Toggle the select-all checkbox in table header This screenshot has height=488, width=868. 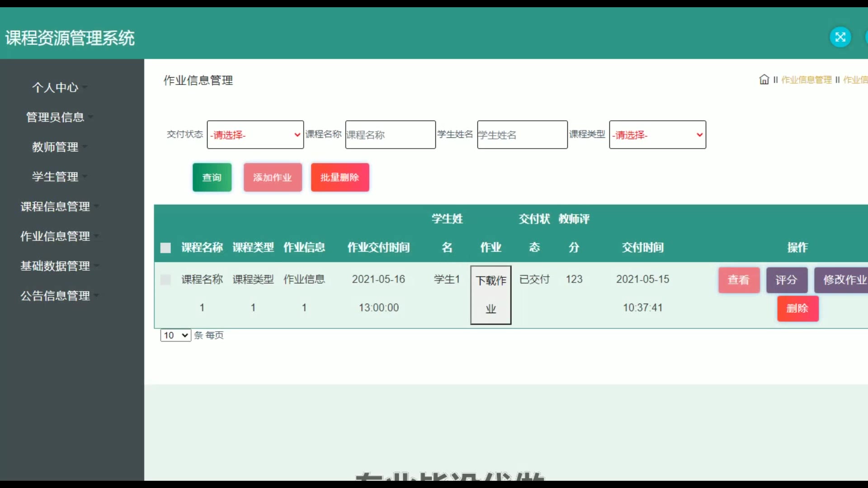165,248
